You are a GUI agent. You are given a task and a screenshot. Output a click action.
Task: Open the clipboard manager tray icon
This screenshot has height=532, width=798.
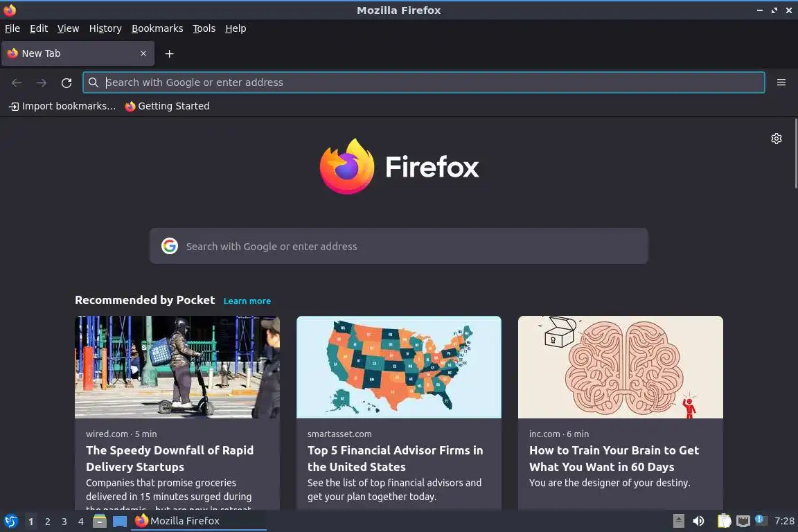tap(724, 521)
